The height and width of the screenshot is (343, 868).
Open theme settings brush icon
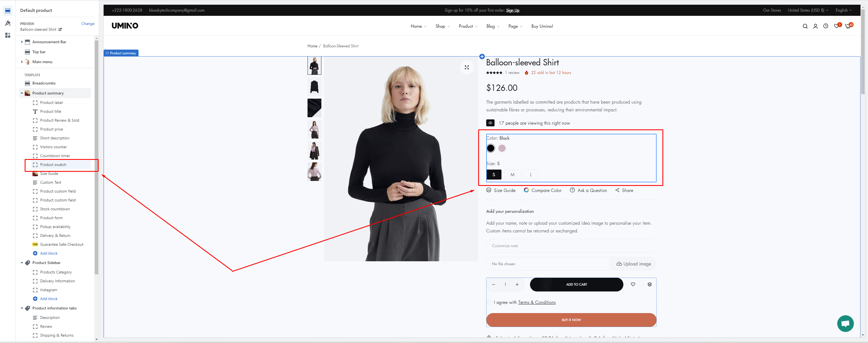(x=8, y=23)
